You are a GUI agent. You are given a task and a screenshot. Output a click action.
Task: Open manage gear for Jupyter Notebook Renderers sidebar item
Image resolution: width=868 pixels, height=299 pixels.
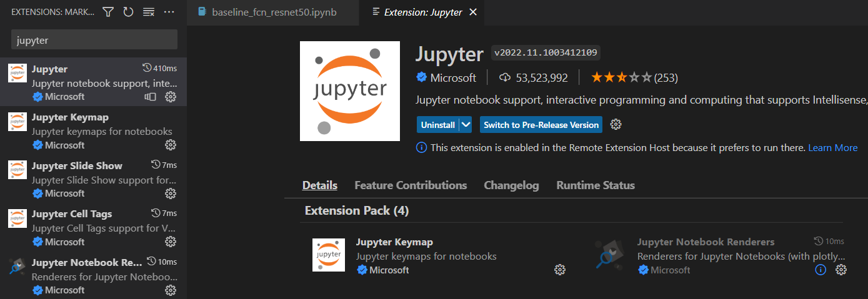click(170, 290)
